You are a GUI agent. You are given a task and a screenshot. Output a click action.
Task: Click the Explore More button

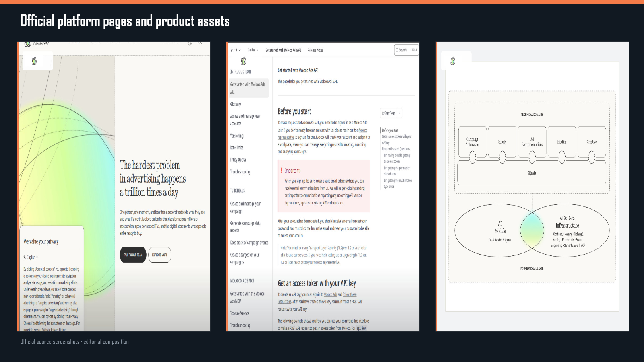click(160, 255)
